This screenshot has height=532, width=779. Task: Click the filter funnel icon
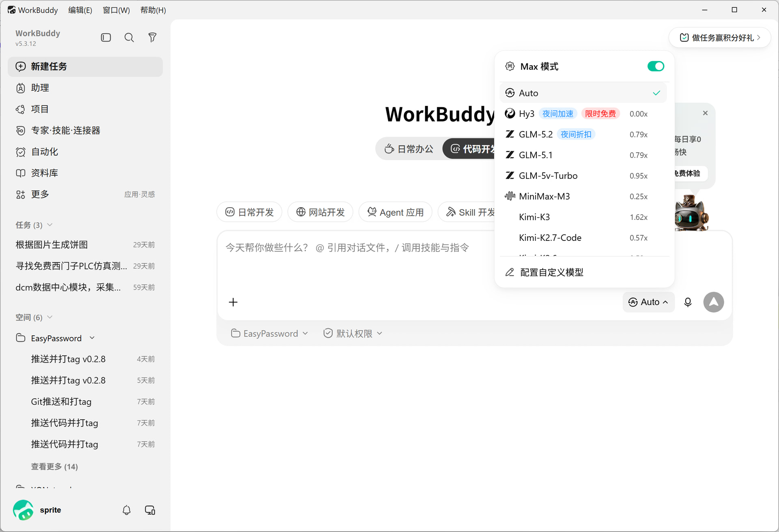coord(152,38)
